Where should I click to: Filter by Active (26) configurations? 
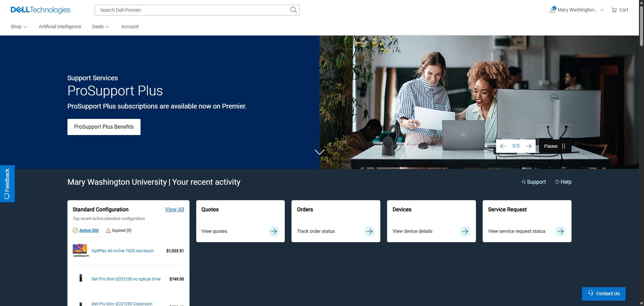[89, 230]
